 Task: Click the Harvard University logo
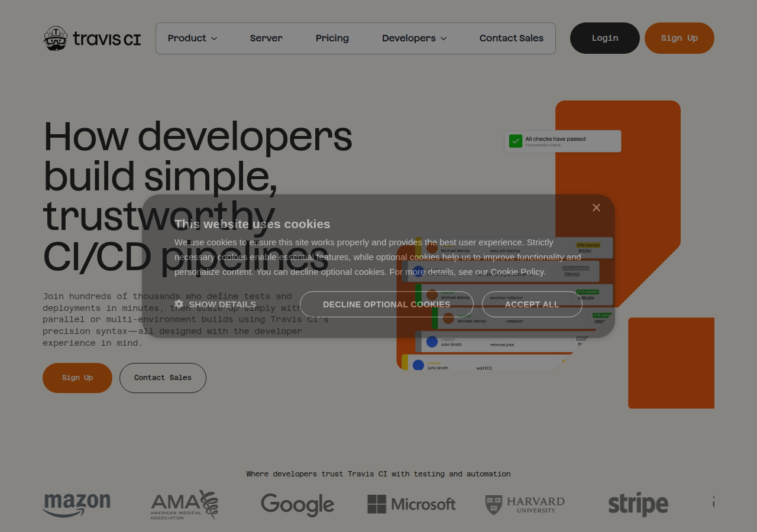525,505
